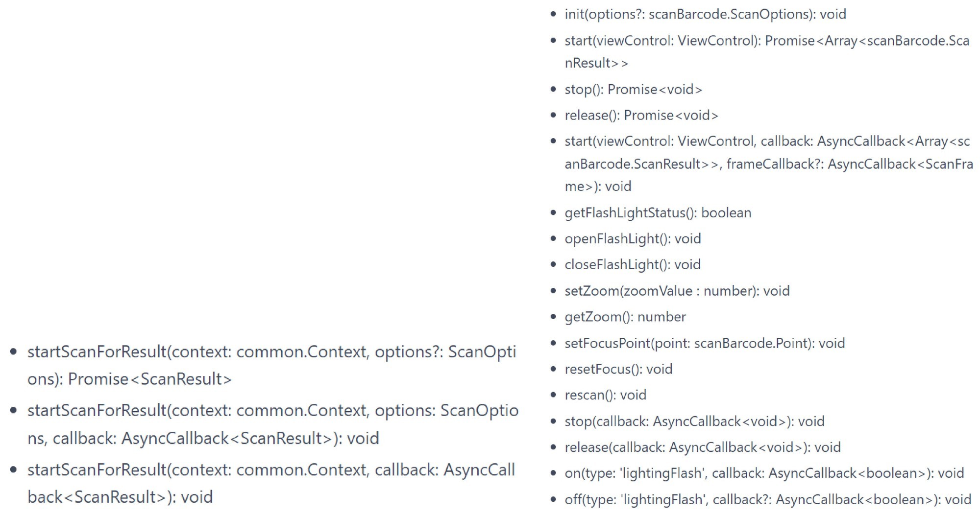980x515 pixels.
Task: Open start(viewControl, callback, frameCallback?) link
Action: tap(767, 141)
